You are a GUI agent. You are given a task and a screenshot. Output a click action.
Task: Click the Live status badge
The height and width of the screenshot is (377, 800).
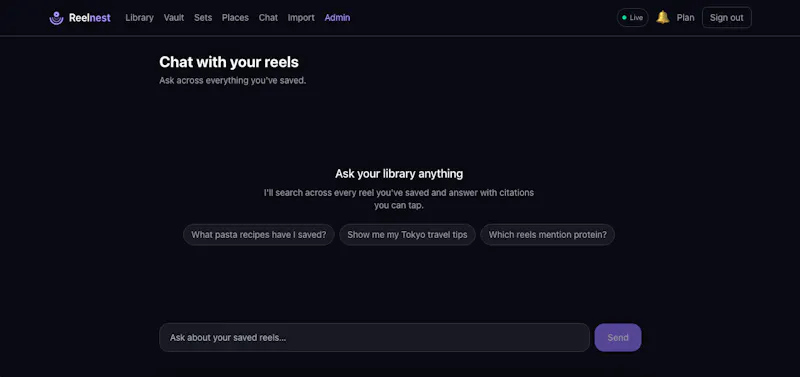point(633,17)
